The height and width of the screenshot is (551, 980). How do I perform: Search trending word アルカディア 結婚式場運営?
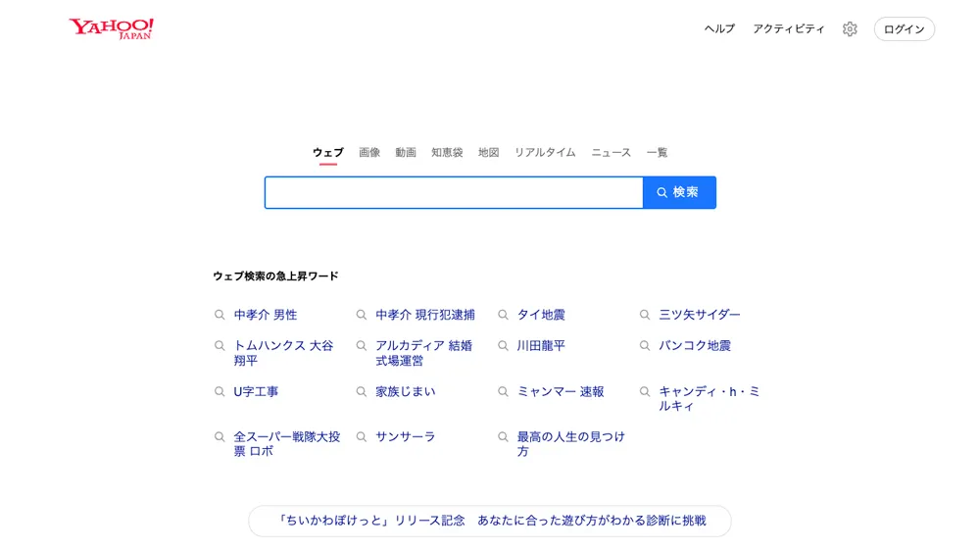[423, 353]
